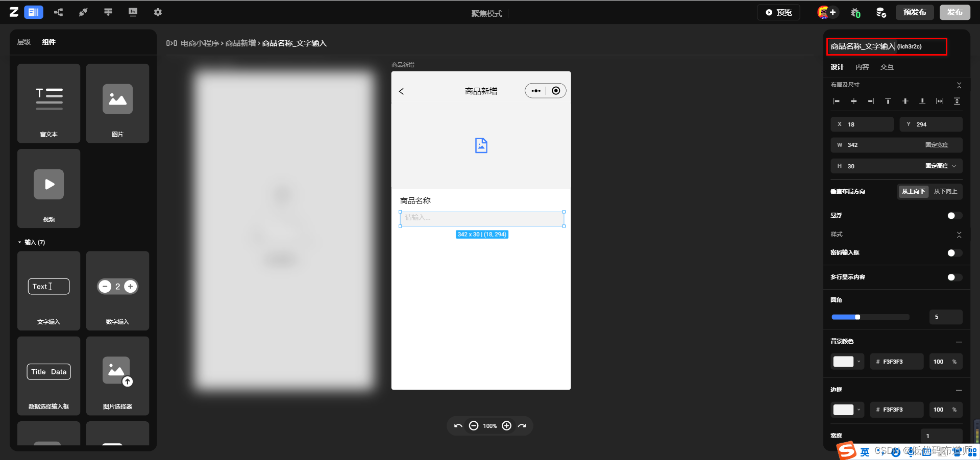Viewport: 980px width, 460px height.
Task: Select 从下向上 layout direction
Action: tap(945, 192)
